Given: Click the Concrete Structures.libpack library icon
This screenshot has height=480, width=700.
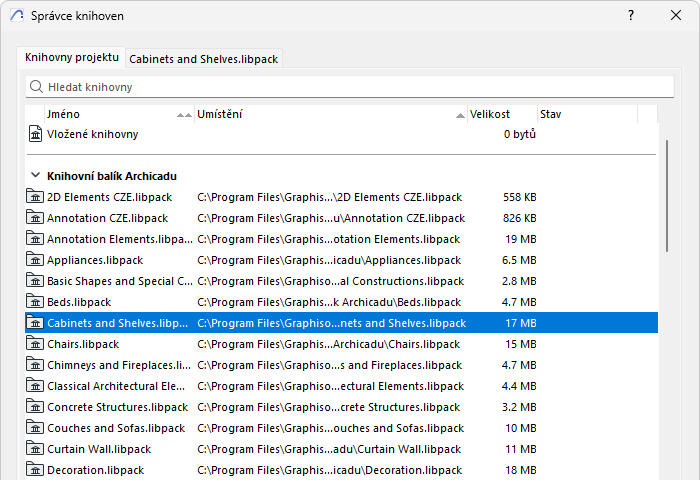Looking at the screenshot, I should (x=35, y=406).
